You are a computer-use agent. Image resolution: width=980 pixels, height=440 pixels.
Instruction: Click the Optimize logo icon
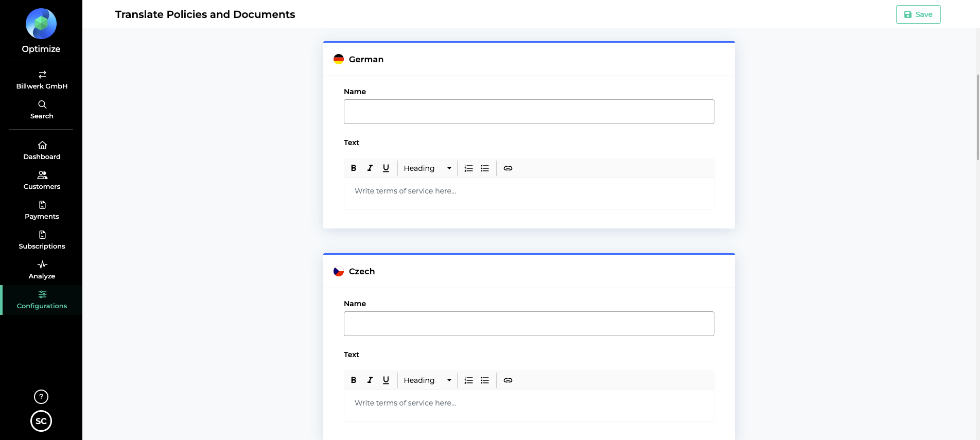(41, 24)
